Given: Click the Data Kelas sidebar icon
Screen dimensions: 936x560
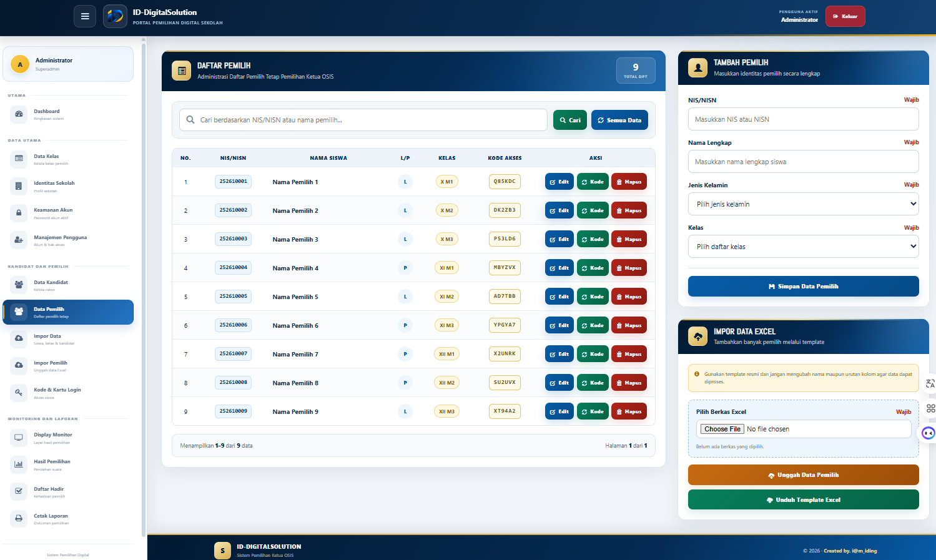Looking at the screenshot, I should tap(19, 159).
